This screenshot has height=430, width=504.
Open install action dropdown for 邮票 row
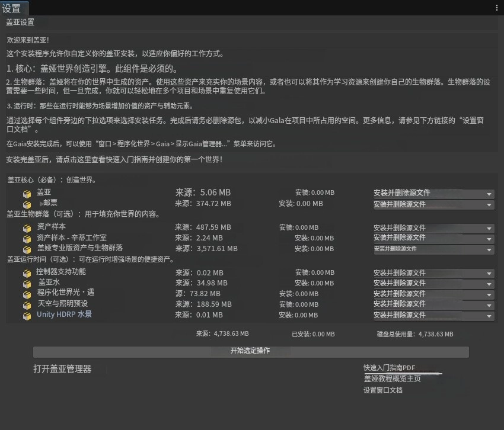coord(433,204)
